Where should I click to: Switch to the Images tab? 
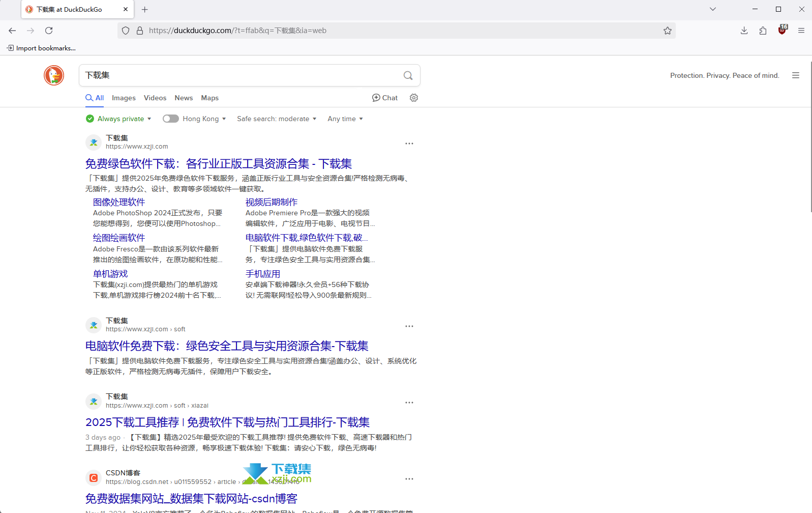pyautogui.click(x=124, y=98)
